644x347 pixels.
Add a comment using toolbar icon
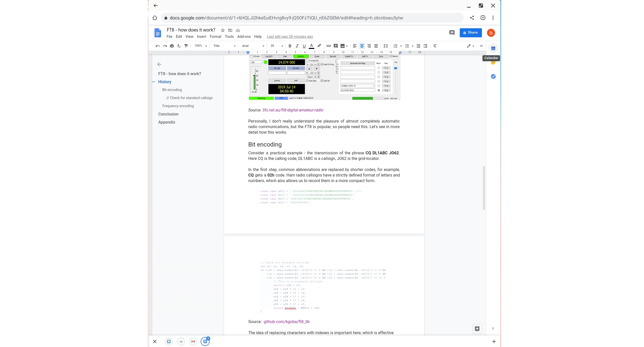pos(335,46)
